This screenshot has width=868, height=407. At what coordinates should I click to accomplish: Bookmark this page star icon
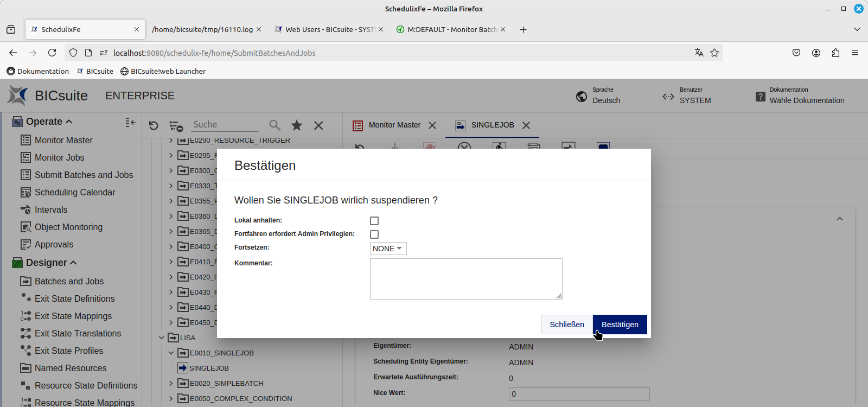714,53
